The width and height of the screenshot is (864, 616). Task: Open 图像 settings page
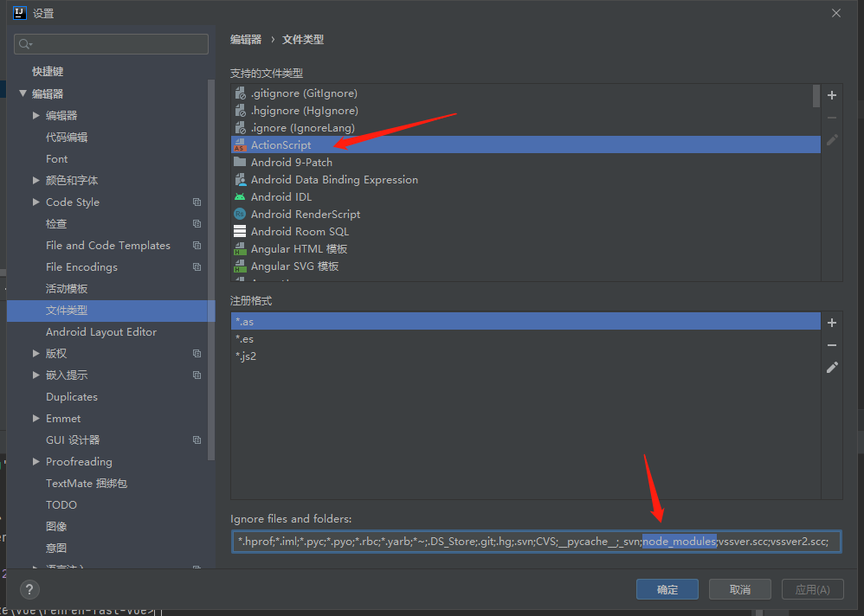(x=56, y=526)
